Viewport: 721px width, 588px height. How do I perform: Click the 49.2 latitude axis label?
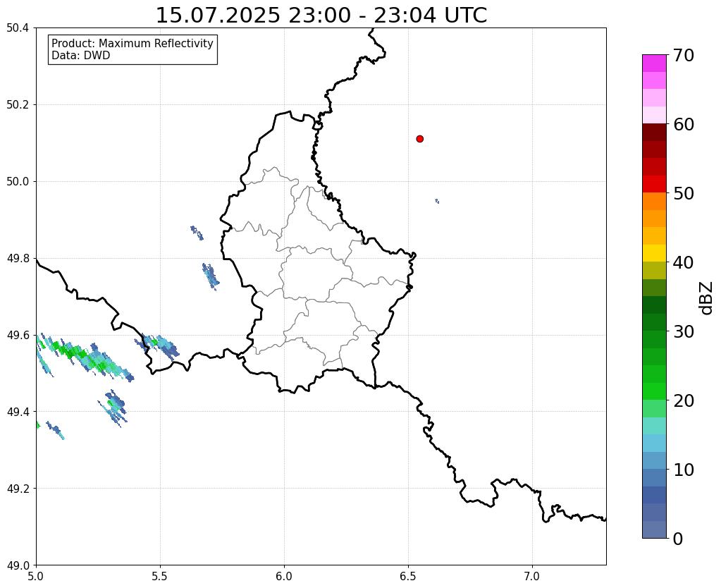[x=18, y=489]
